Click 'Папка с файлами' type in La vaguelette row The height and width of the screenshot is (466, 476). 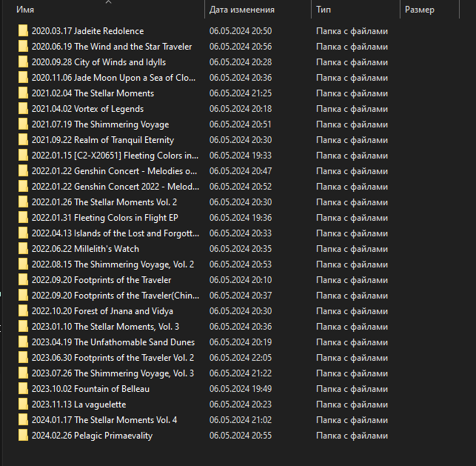352,405
